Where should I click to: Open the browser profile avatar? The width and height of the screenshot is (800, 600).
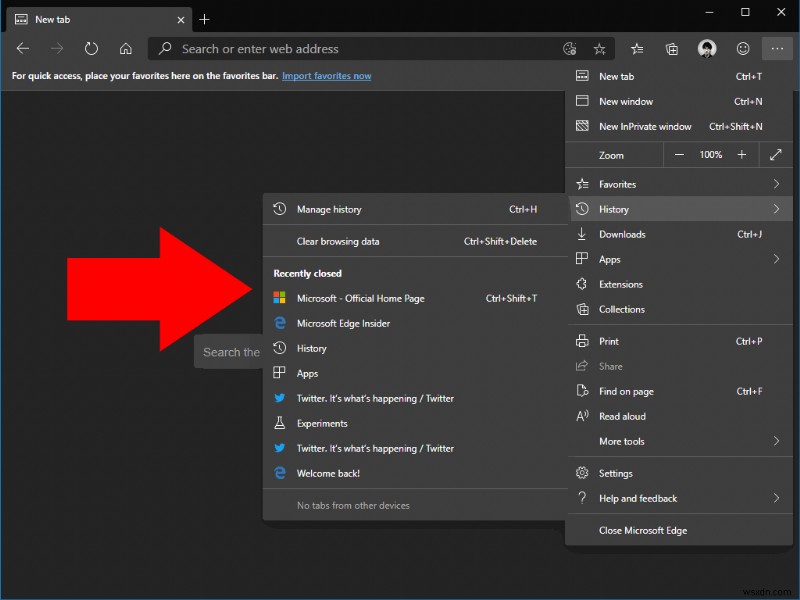(x=707, y=48)
